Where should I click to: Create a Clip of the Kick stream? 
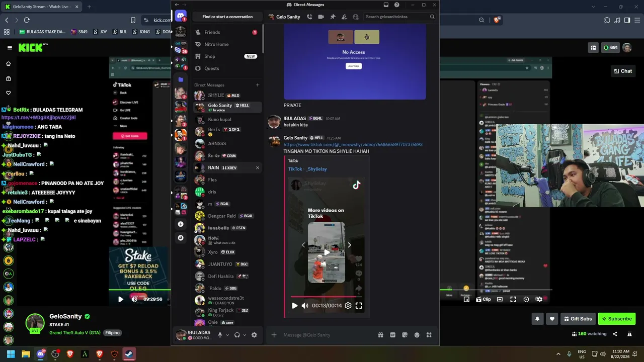tap(483, 299)
